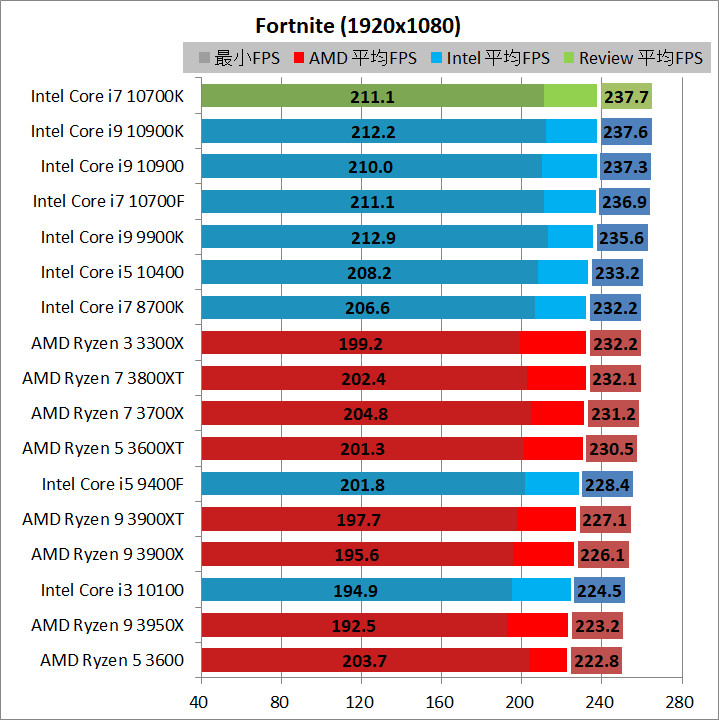Click the 212.9 minimum value in the i9 9900K bar
The image size is (719, 720).
click(x=373, y=238)
